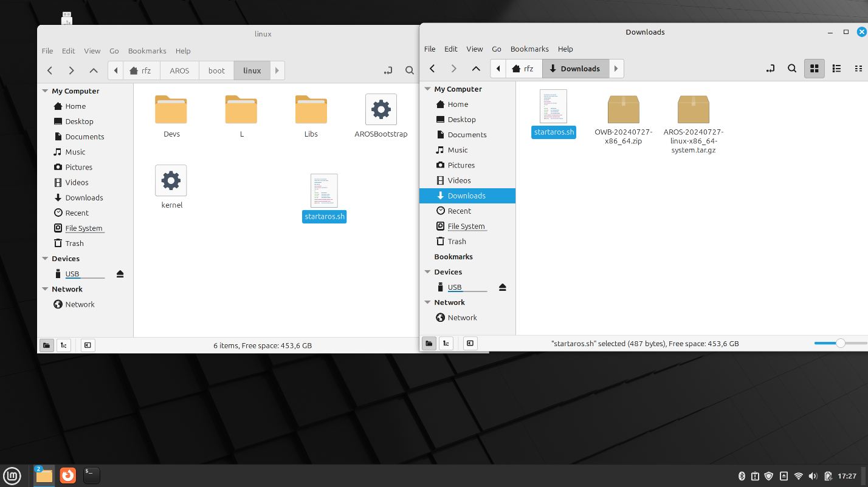Switch Downloads window to list view

click(836, 69)
